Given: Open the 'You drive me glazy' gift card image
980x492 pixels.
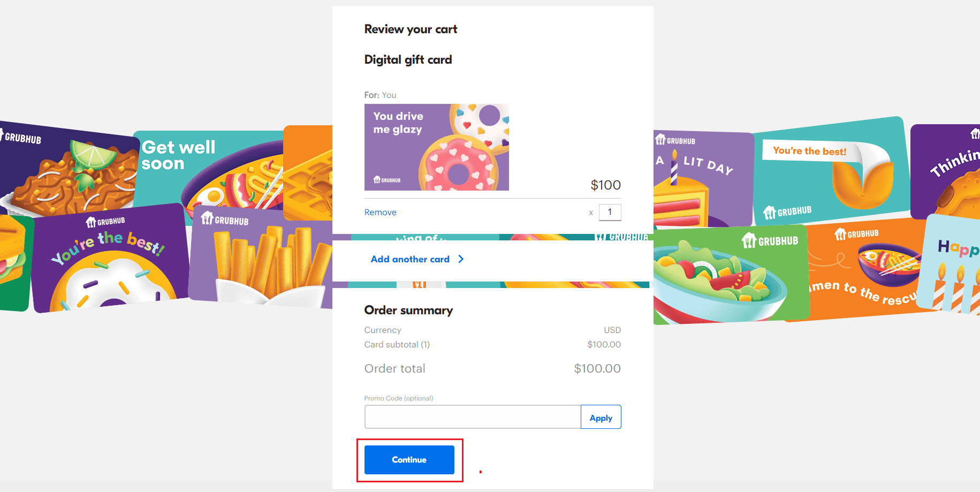Looking at the screenshot, I should click(x=437, y=147).
